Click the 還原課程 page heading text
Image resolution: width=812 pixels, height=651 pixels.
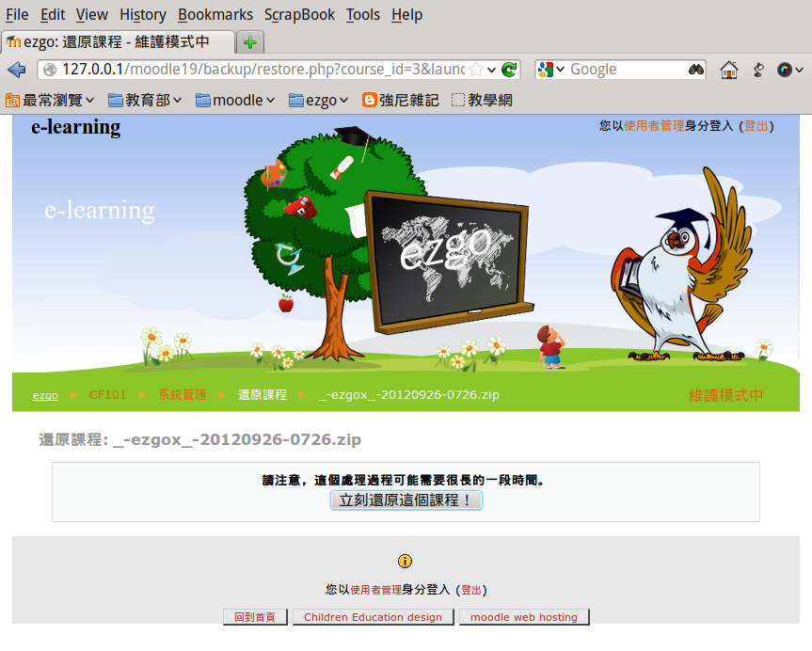199,439
